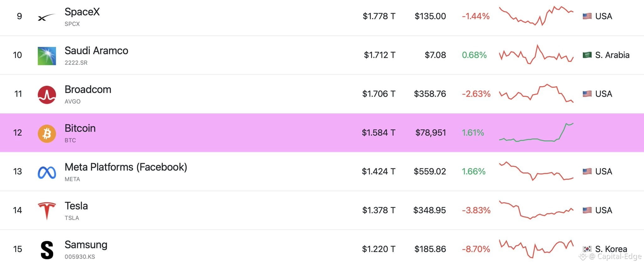
Task: Open the Saudi Aramco company link
Action: (97, 51)
